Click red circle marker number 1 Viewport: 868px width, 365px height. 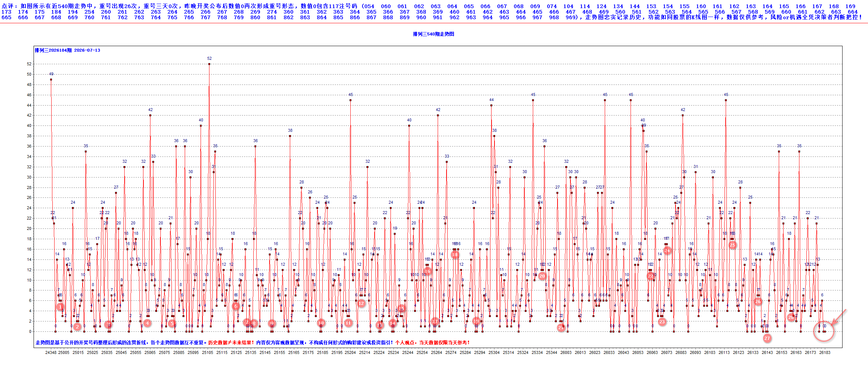(60, 307)
